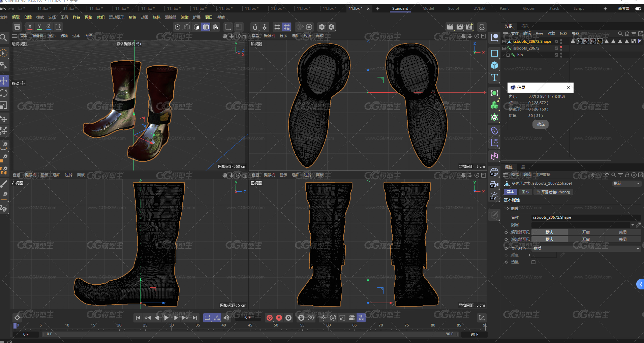
Task: Click the 确定 button in info dialog
Action: (x=541, y=124)
